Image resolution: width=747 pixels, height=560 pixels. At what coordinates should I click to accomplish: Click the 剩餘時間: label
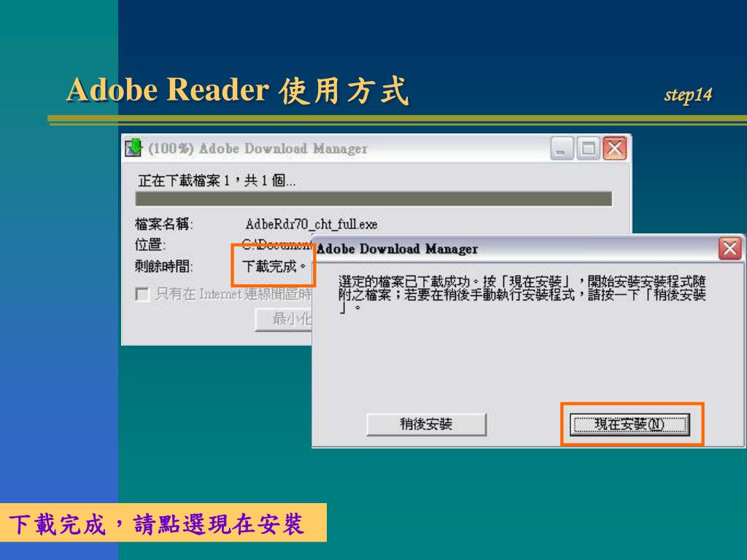click(163, 265)
